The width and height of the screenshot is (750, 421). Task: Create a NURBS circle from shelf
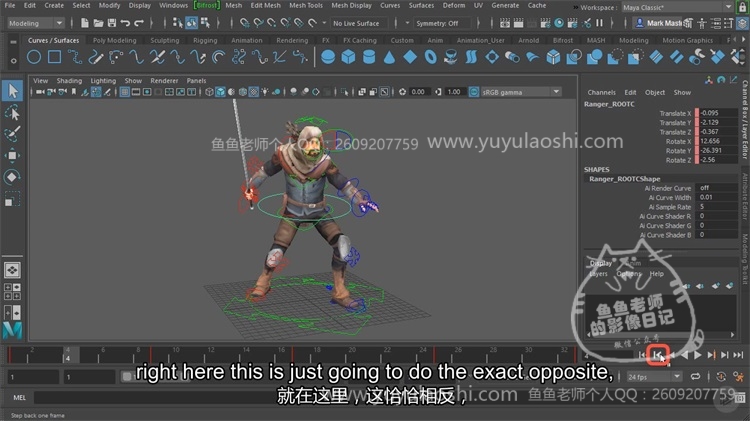(x=33, y=57)
